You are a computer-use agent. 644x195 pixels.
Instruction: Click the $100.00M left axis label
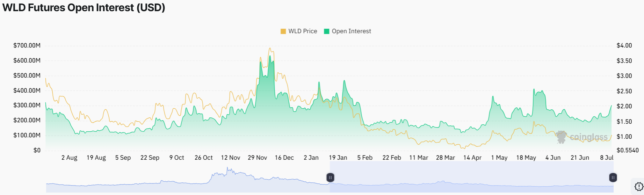pos(27,135)
